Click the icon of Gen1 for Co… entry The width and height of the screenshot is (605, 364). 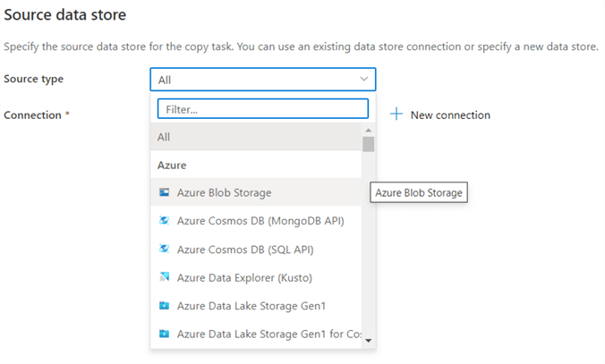[165, 334]
